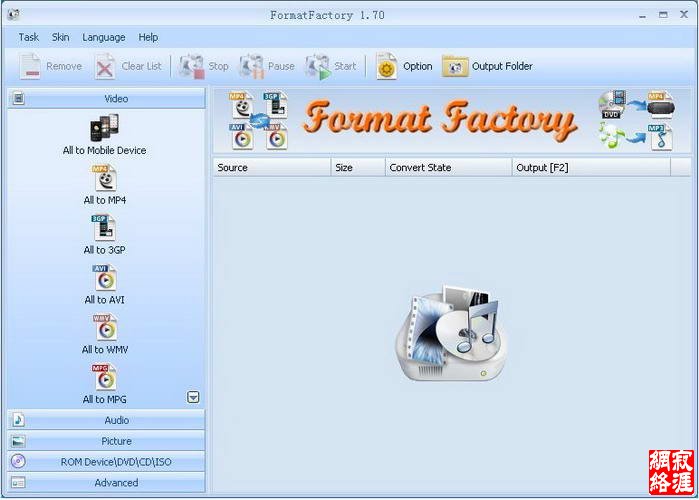Expand the Picture category panel
Image resolution: width=699 pixels, height=500 pixels.
107,441
